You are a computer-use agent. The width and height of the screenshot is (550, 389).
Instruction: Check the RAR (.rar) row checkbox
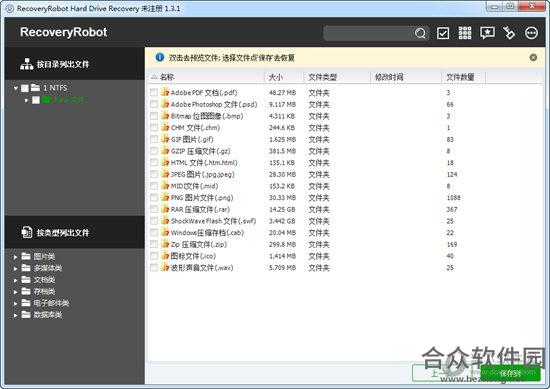(x=154, y=209)
